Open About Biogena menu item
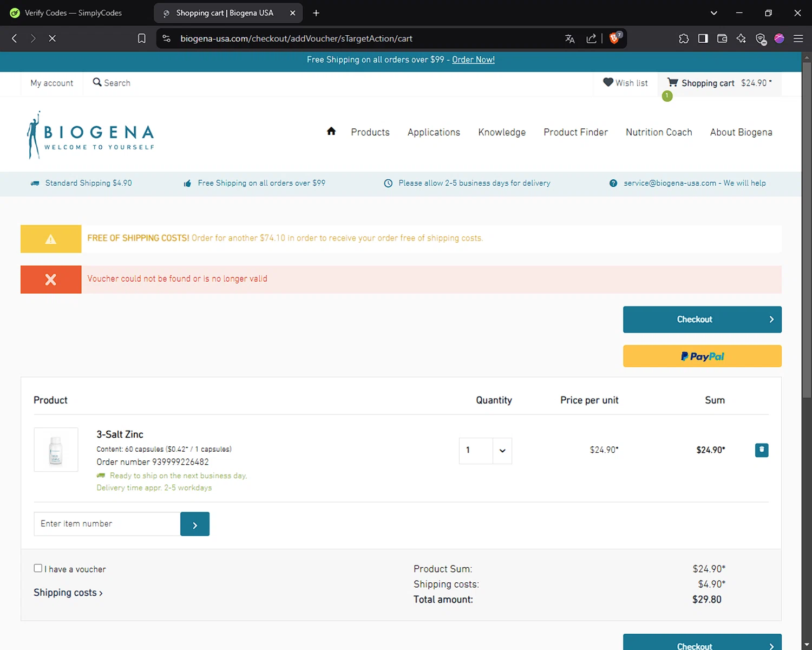The height and width of the screenshot is (650, 812). coord(741,132)
